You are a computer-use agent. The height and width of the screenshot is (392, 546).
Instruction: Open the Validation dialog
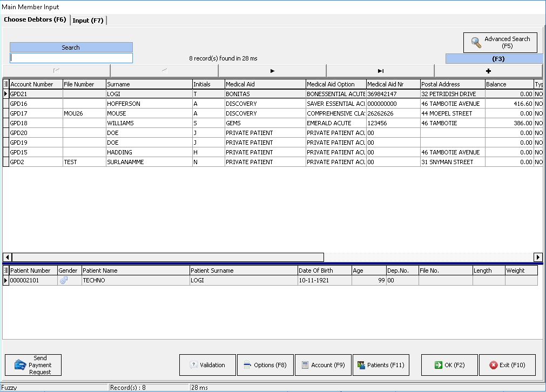point(207,365)
